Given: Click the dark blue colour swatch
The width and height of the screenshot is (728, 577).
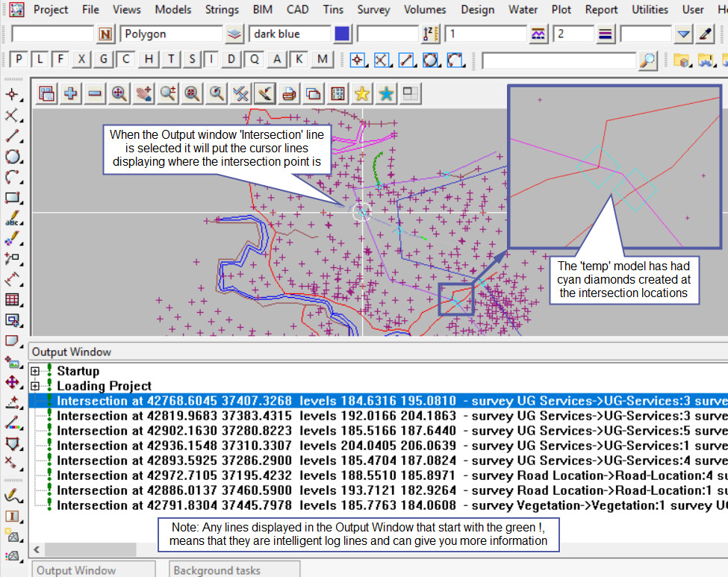Looking at the screenshot, I should click(x=343, y=34).
